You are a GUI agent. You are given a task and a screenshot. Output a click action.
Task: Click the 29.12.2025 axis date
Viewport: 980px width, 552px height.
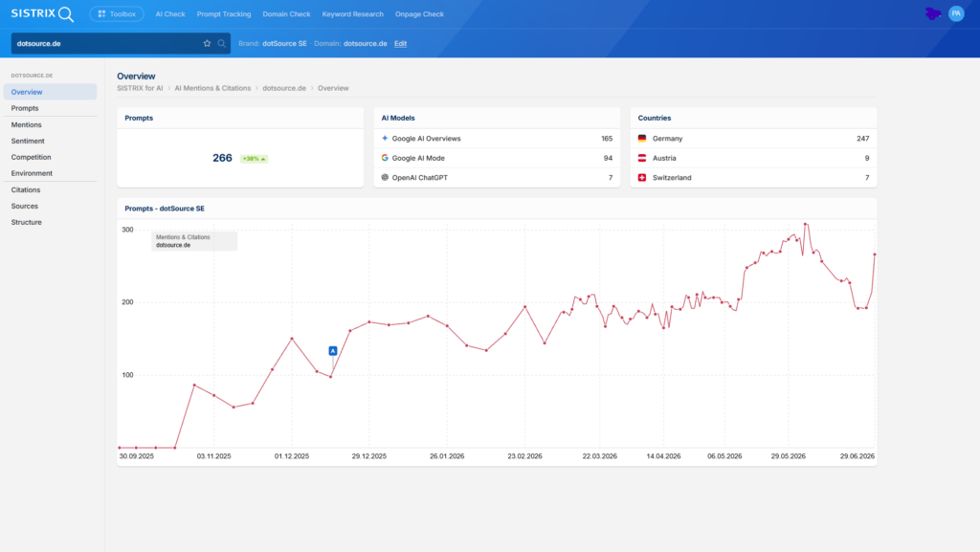click(368, 456)
